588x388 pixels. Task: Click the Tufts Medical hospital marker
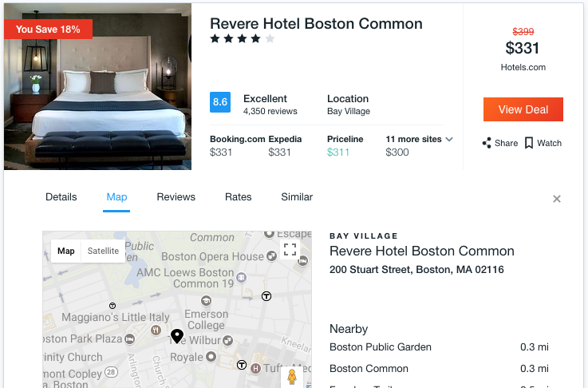click(x=255, y=369)
